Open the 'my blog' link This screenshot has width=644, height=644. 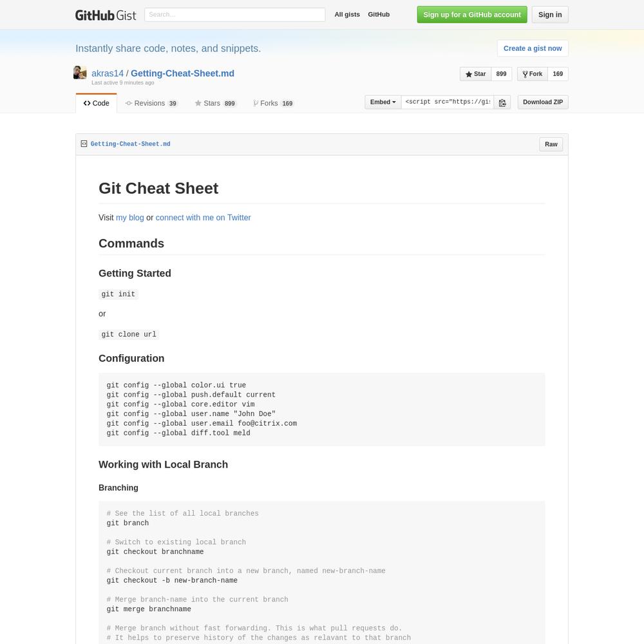tap(129, 218)
